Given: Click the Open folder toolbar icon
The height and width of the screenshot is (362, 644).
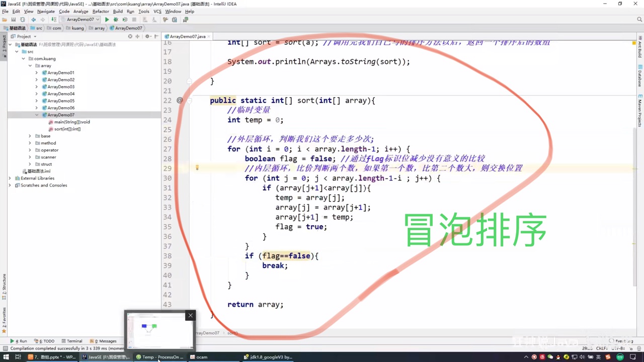Looking at the screenshot, I should pyautogui.click(x=5, y=20).
